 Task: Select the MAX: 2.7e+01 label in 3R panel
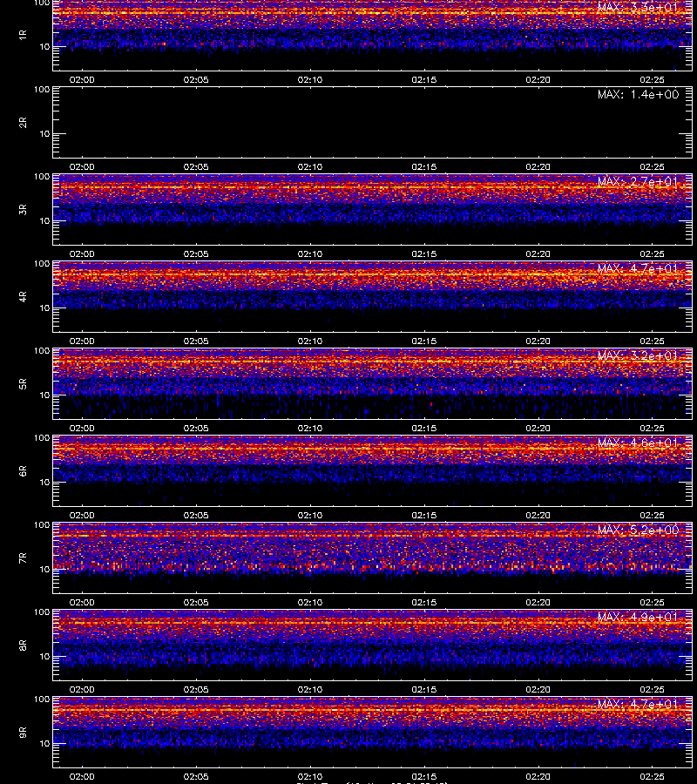[638, 181]
